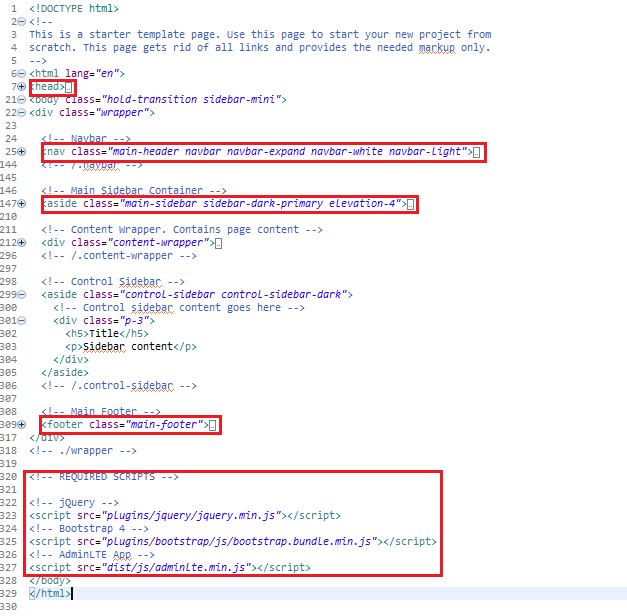Click the class value 'hold-transition sidebar-mini'
Viewport: 627px width, 616px height.
[191, 100]
